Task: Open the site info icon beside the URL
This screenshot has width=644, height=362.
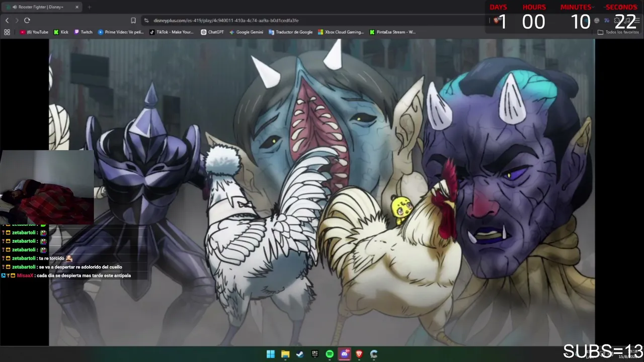Action: coord(146,21)
